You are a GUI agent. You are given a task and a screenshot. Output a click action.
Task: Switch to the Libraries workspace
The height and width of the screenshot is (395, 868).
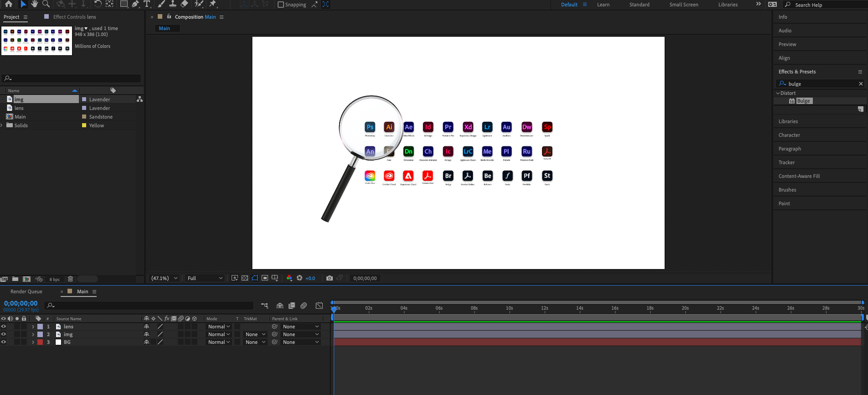pos(728,5)
